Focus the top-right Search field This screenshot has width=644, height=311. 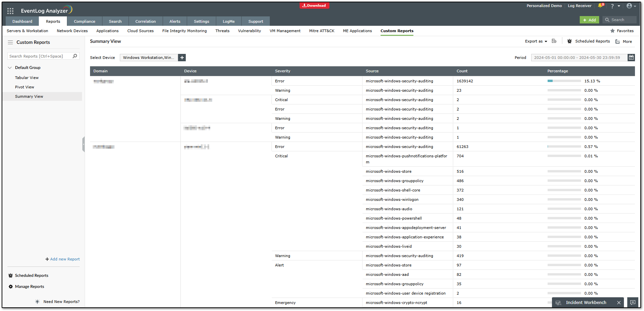pyautogui.click(x=620, y=20)
